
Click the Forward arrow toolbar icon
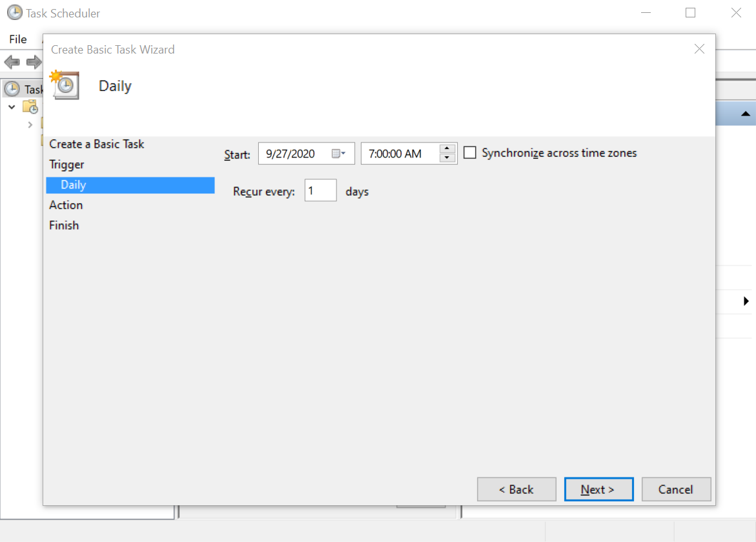(x=34, y=62)
